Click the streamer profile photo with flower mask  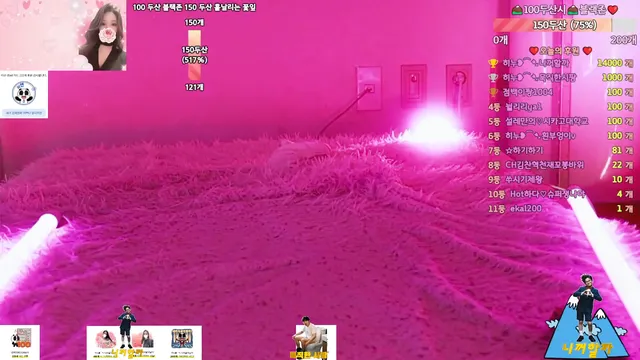click(x=63, y=35)
